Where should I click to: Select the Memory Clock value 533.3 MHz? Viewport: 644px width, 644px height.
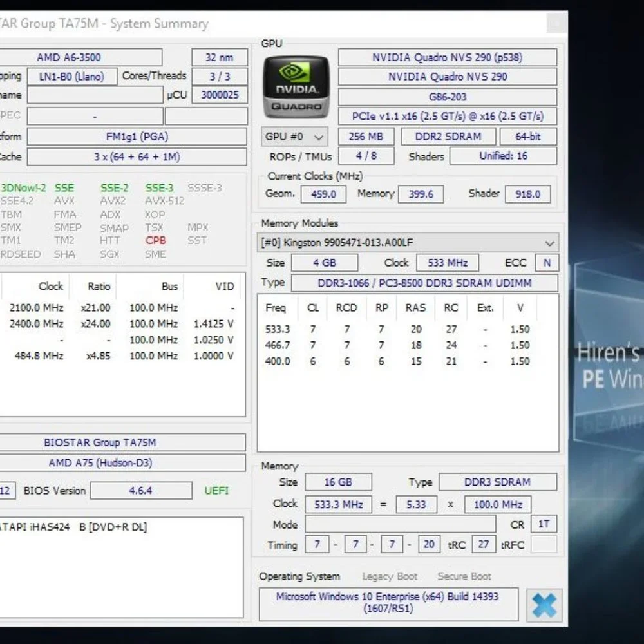[x=339, y=504]
